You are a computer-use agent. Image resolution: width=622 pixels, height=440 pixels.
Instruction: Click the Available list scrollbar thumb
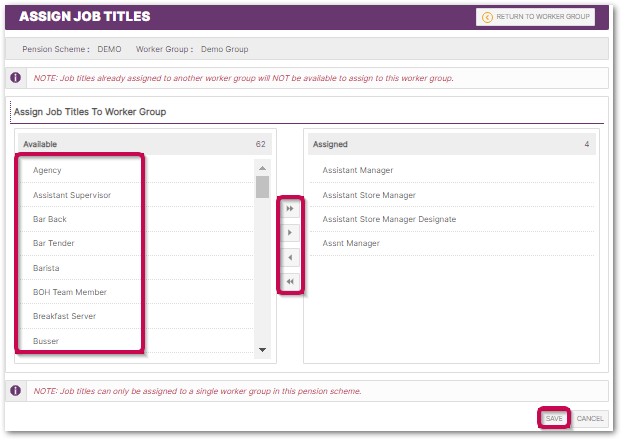point(262,187)
